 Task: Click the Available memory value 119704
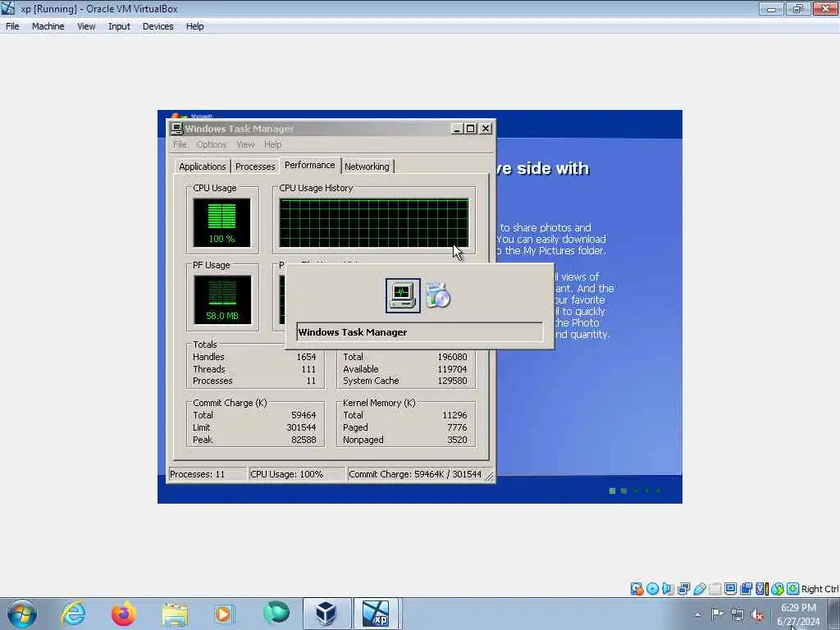(452, 369)
